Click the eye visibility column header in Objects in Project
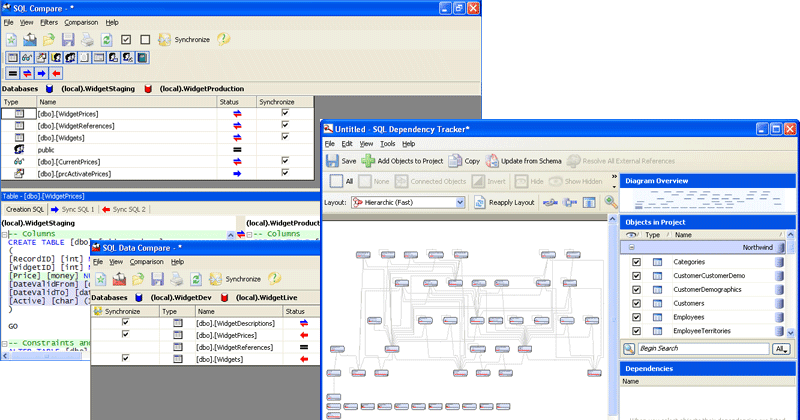Screen dimensions: 800x420 [x=631, y=235]
